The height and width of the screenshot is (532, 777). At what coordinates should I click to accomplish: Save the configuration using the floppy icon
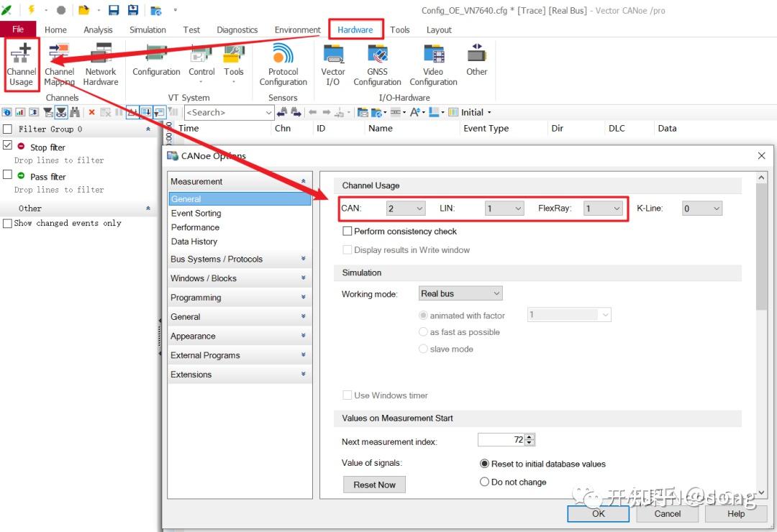[x=114, y=10]
